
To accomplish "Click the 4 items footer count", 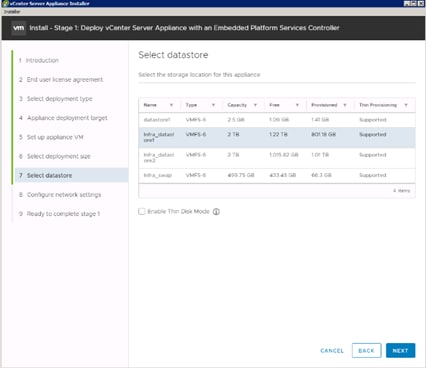I will point(402,191).
